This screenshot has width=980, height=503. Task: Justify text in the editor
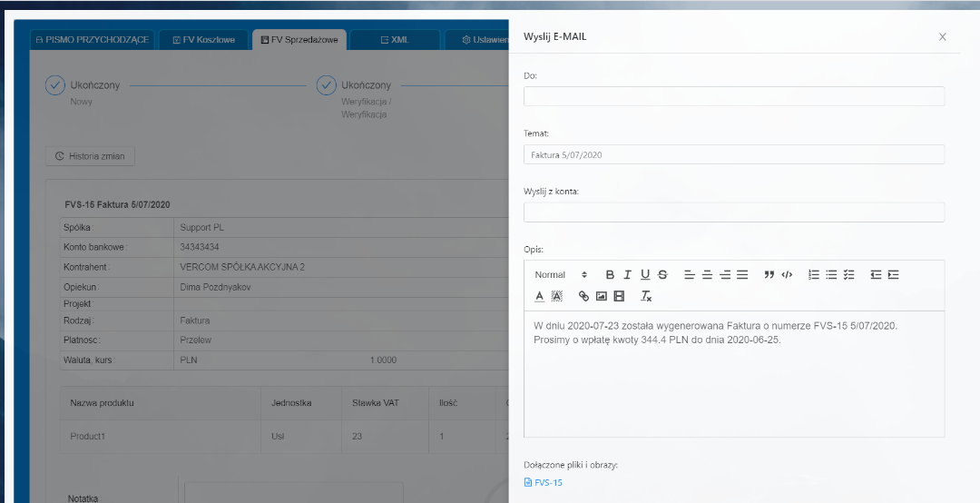742,274
